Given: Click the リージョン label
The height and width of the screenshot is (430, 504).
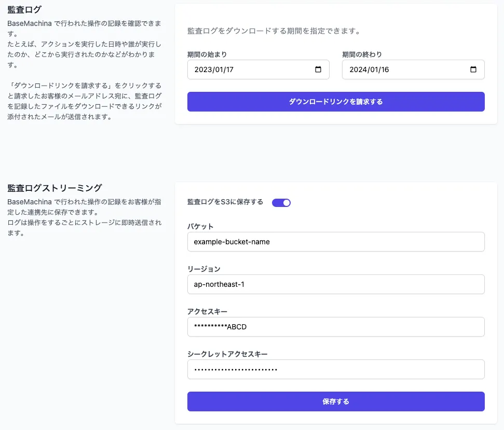Looking at the screenshot, I should [204, 269].
